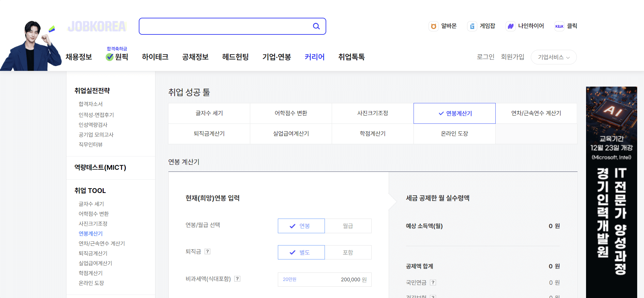Screen dimensions: 644x298
Task: Select the 월급 option
Action: click(x=348, y=226)
